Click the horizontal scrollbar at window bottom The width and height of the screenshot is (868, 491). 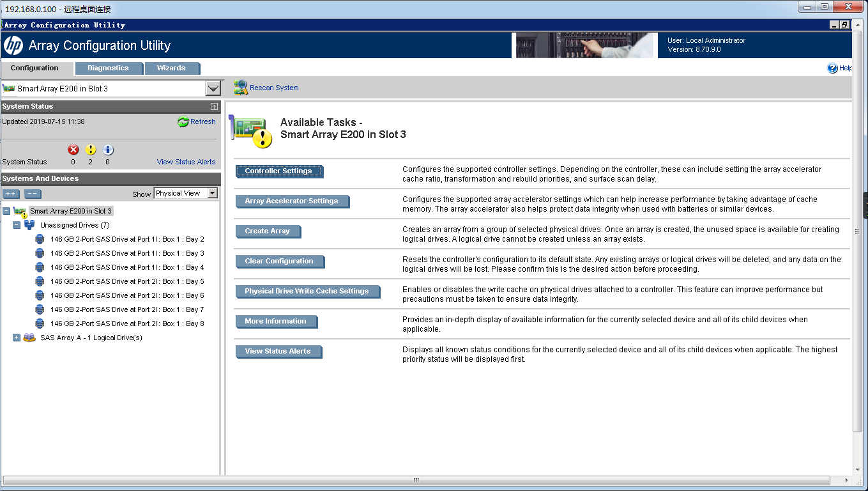[x=416, y=480]
